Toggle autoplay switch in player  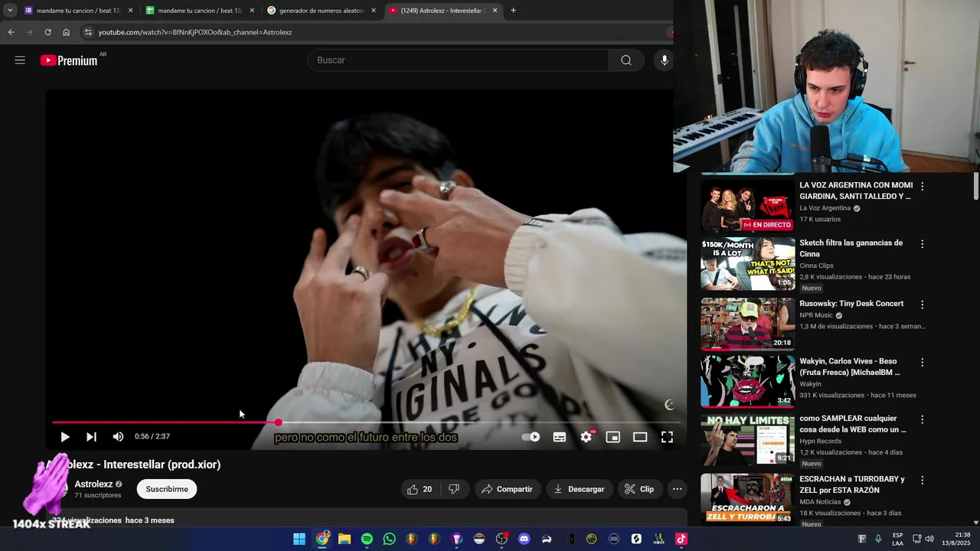click(x=531, y=437)
